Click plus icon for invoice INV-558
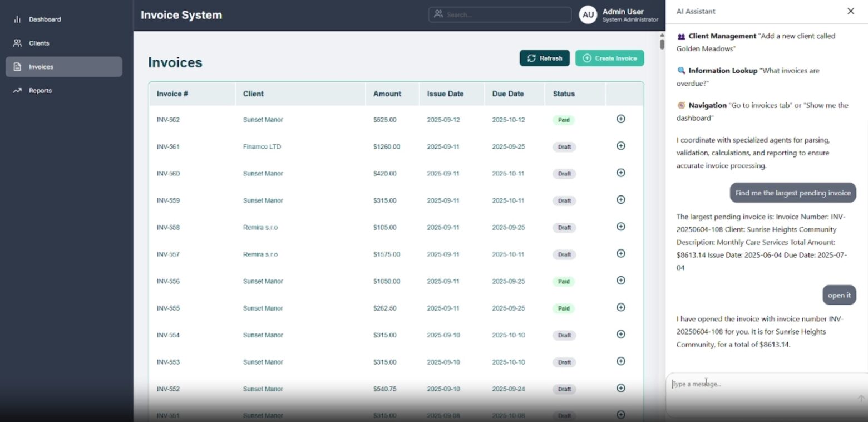Screen dimensions: 868x422 pyautogui.click(x=621, y=227)
